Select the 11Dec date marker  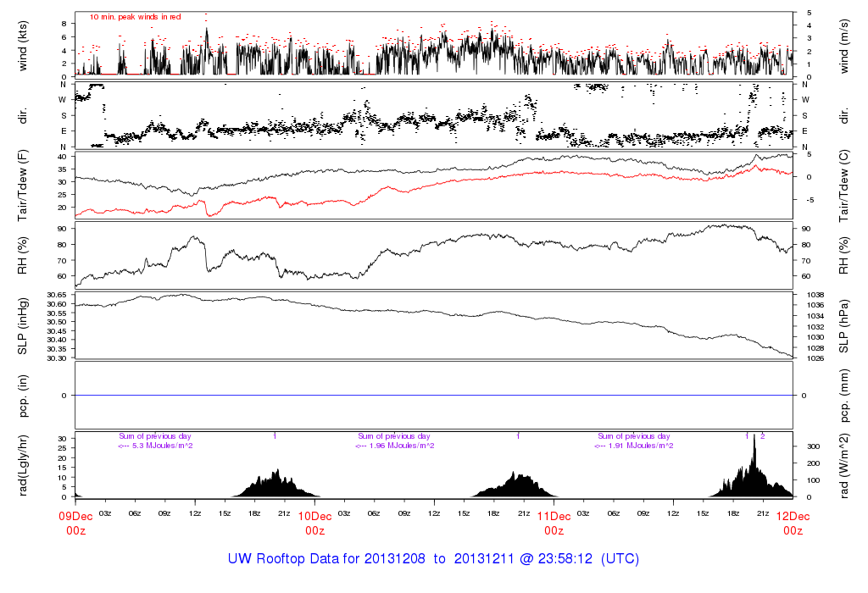(x=554, y=516)
